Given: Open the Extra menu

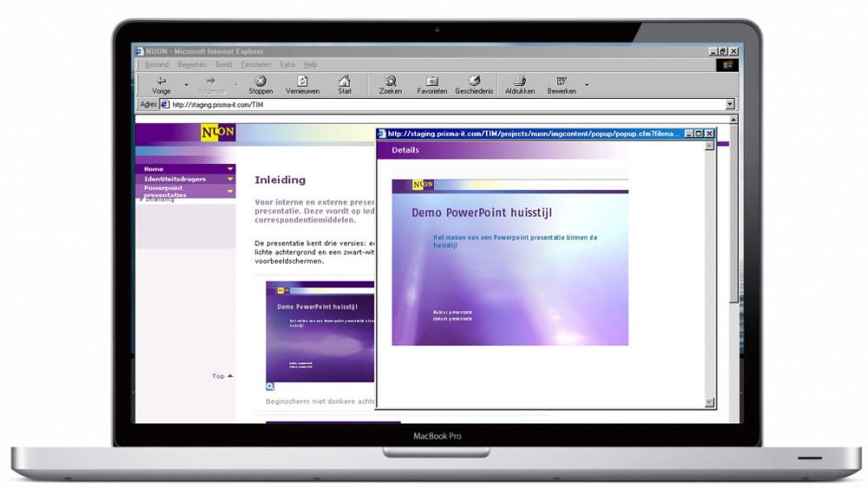Looking at the screenshot, I should coord(287,65).
